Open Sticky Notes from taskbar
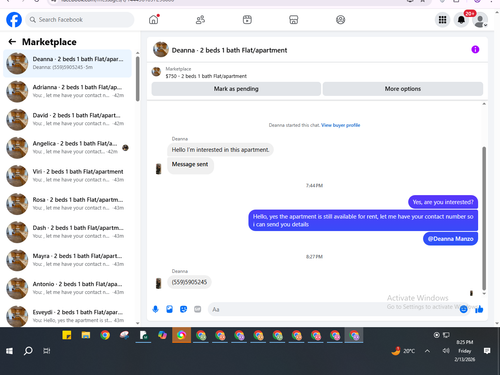This screenshot has width=500, height=375. (x=67, y=335)
